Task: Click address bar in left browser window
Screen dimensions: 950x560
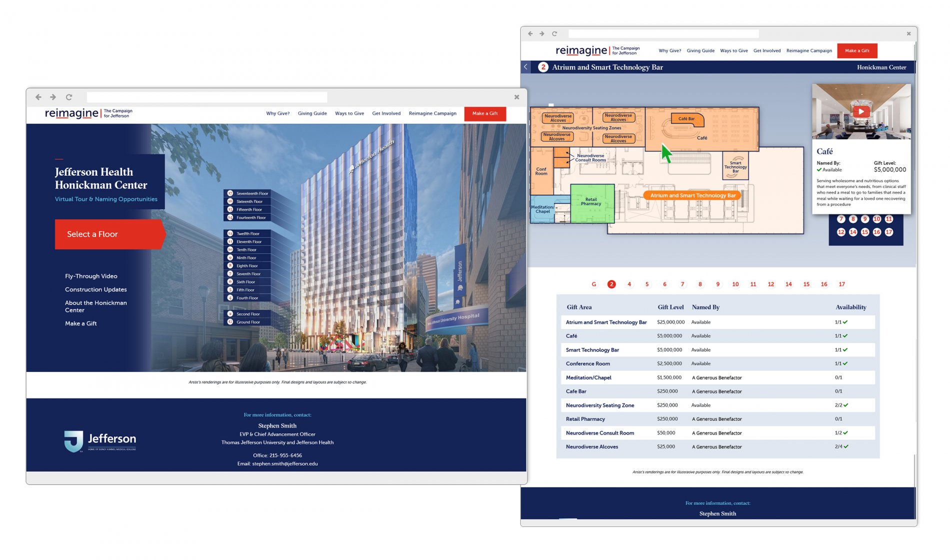Action: click(x=207, y=97)
